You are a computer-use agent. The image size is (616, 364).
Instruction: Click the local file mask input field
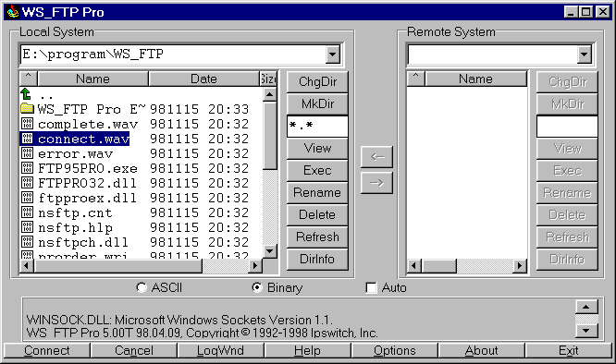point(317,127)
